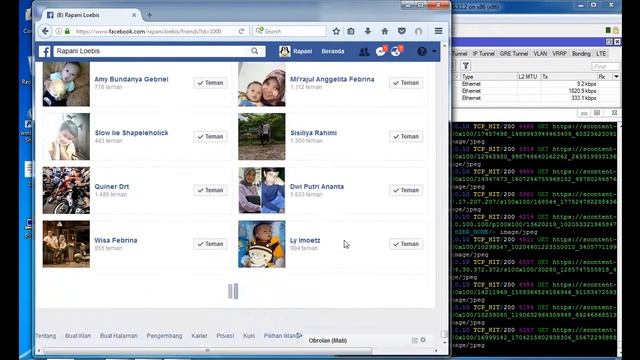Open chat settings gear icon
The image size is (640, 360).
[x=423, y=340]
